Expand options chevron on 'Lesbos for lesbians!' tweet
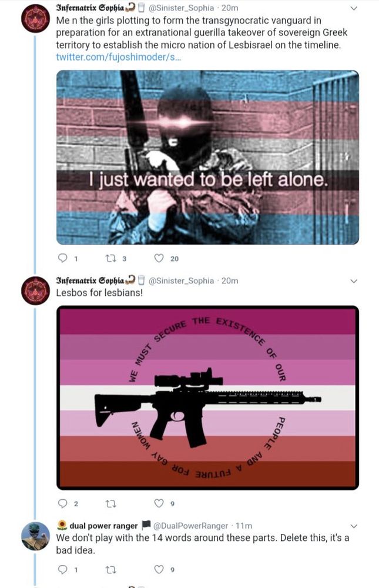The width and height of the screenshot is (379, 588). [x=353, y=281]
